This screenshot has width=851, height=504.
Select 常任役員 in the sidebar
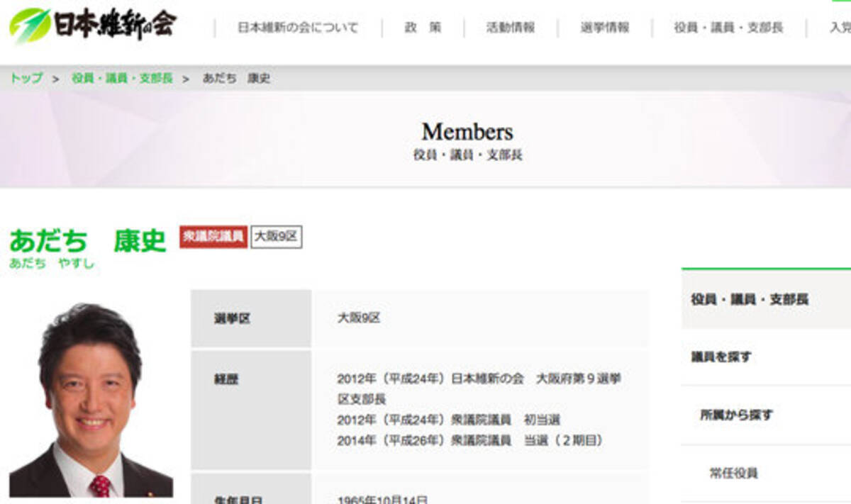(733, 473)
